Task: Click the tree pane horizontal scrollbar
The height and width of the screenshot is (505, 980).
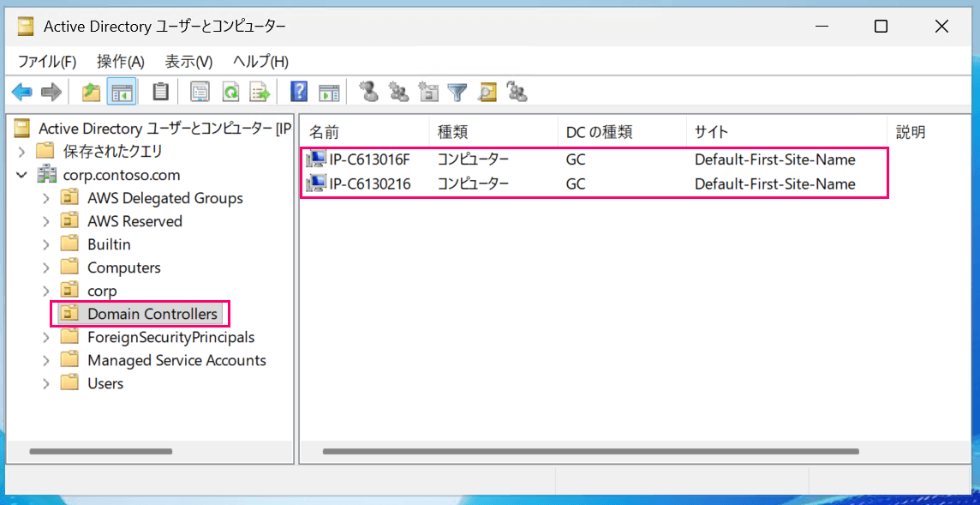Action: (100, 451)
